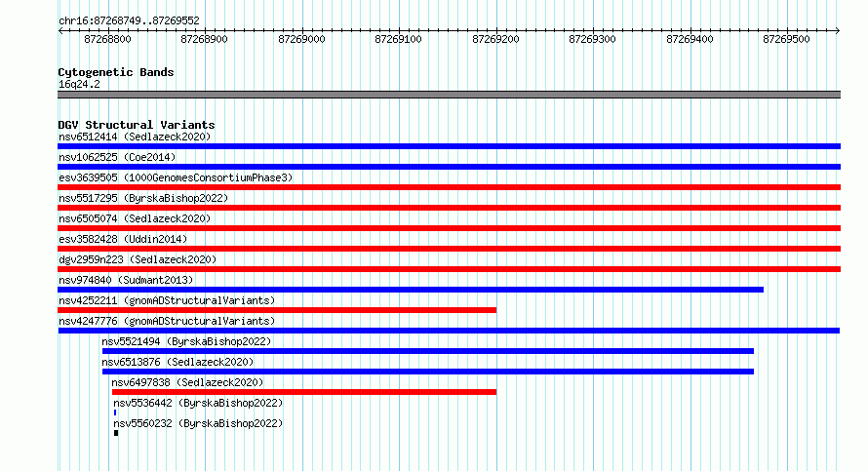Open the nsv5560232 (ByrskaBishop2022) label
This screenshot has height=471, width=868.
coord(198,423)
